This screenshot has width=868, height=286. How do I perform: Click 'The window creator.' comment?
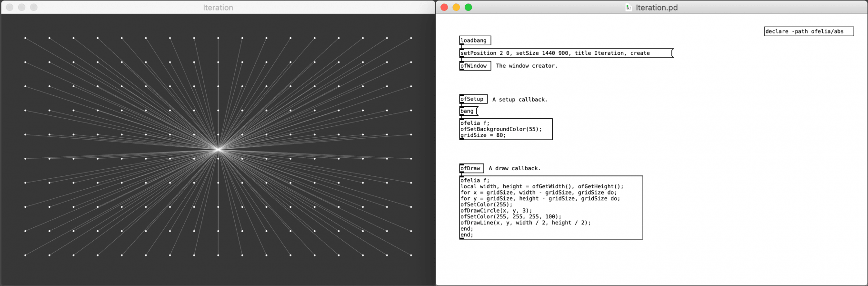(527, 66)
